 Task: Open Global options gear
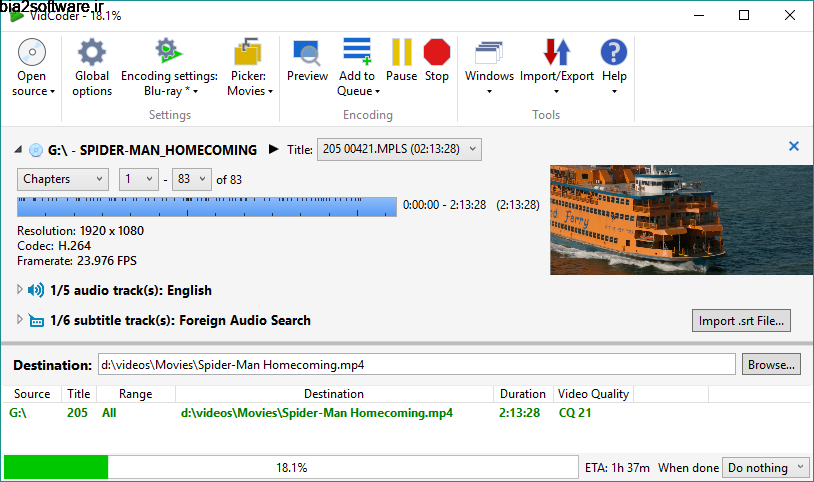click(92, 68)
